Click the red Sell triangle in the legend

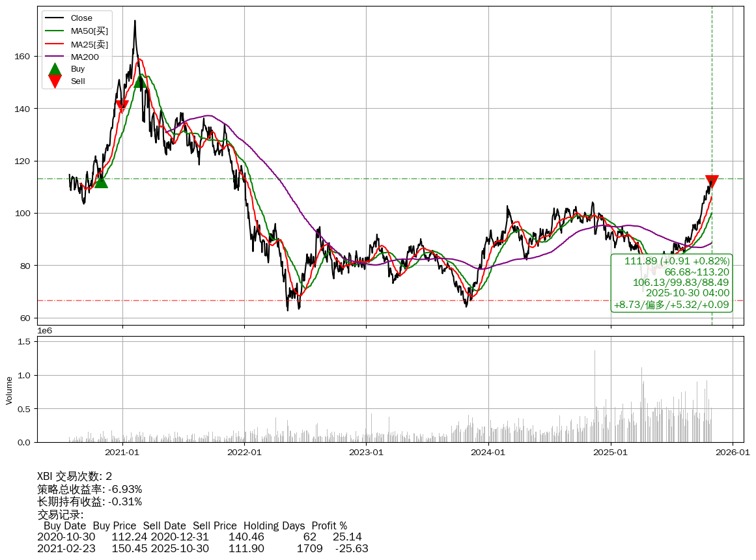[x=55, y=81]
